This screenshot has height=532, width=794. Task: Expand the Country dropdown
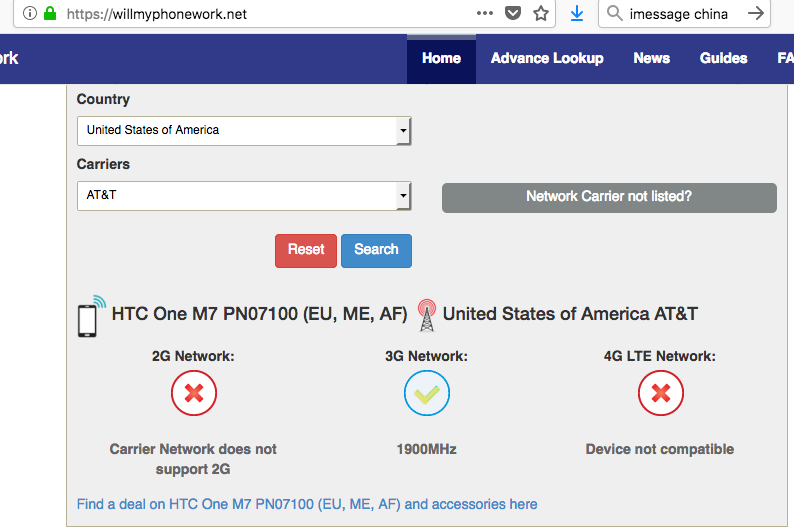244,130
